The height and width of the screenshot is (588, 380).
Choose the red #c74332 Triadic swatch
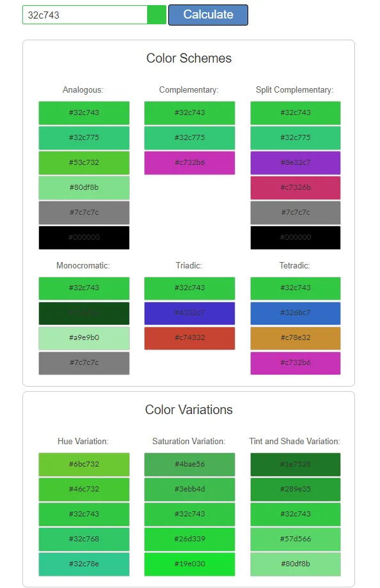[189, 338]
